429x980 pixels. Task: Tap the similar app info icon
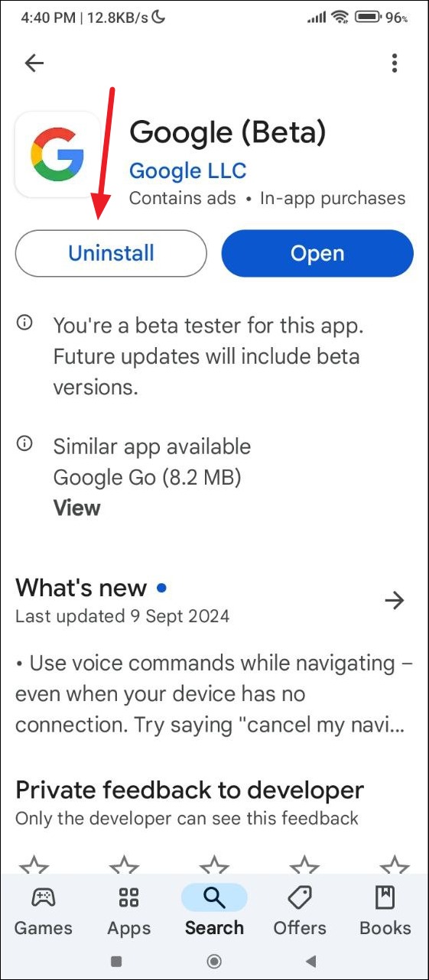pyautogui.click(x=24, y=444)
